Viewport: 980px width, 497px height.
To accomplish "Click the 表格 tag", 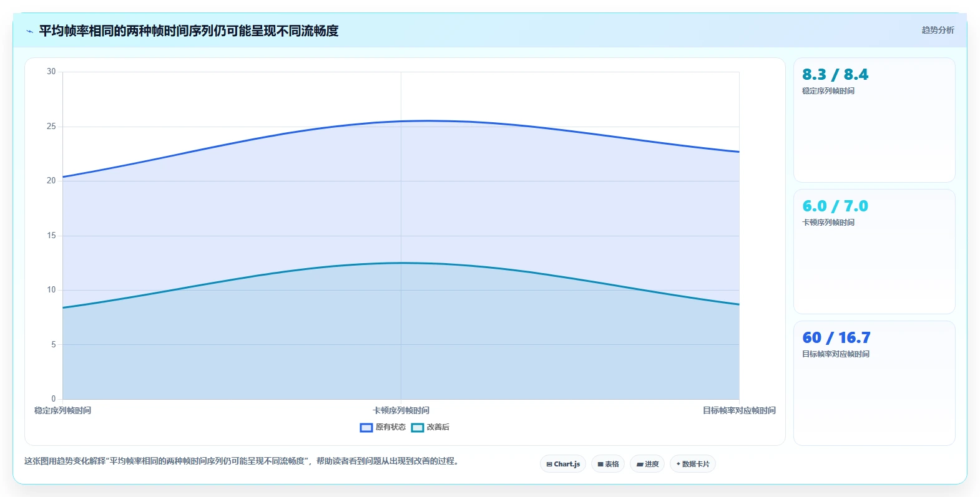I will pyautogui.click(x=608, y=464).
